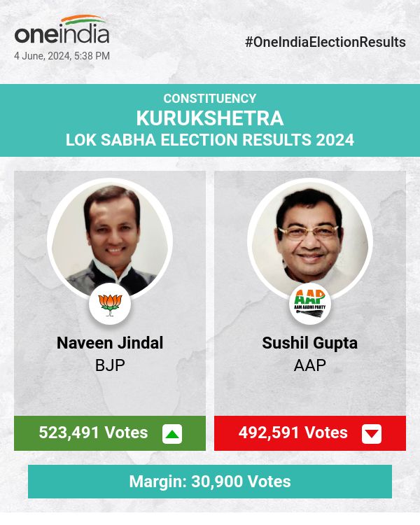Click the BJP party text under Jindal

(110, 365)
